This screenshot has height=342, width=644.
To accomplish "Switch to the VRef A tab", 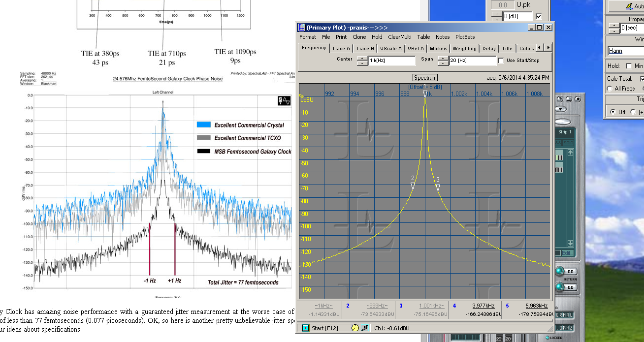I will click(415, 48).
